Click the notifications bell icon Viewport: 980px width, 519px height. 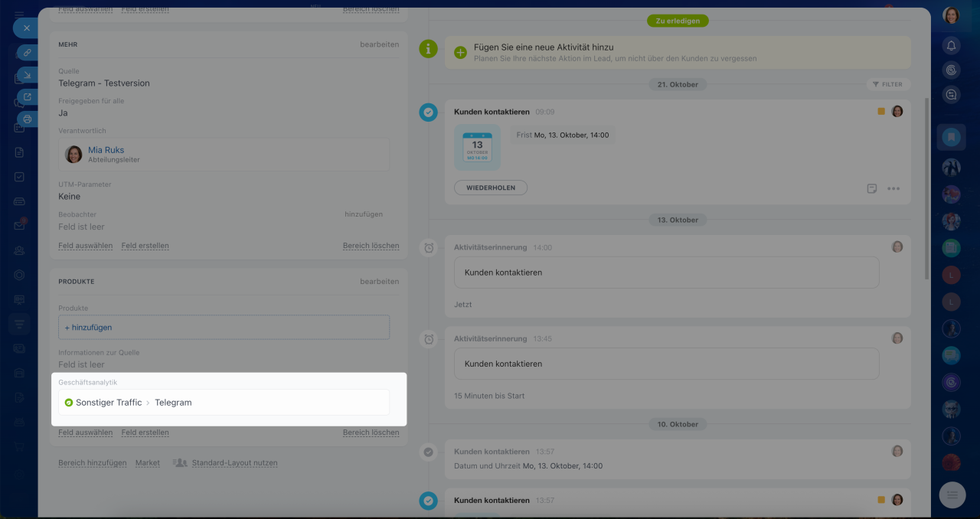pos(952,45)
